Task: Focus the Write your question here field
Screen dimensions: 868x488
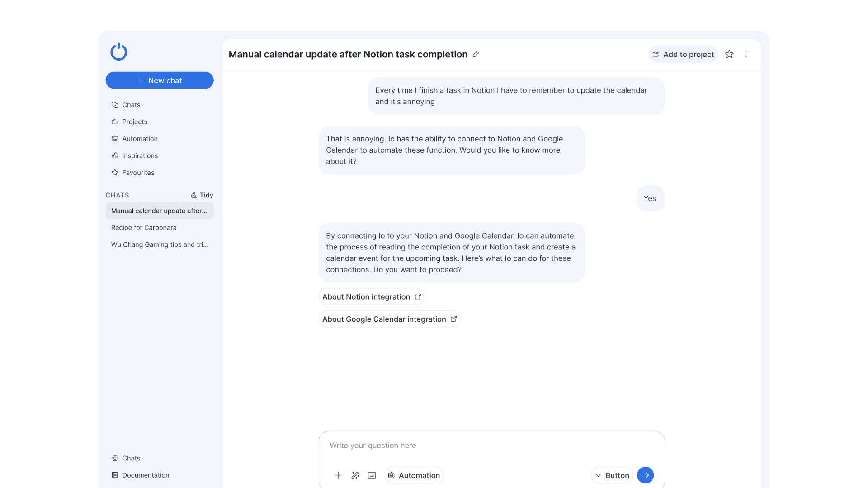Action: click(491, 446)
